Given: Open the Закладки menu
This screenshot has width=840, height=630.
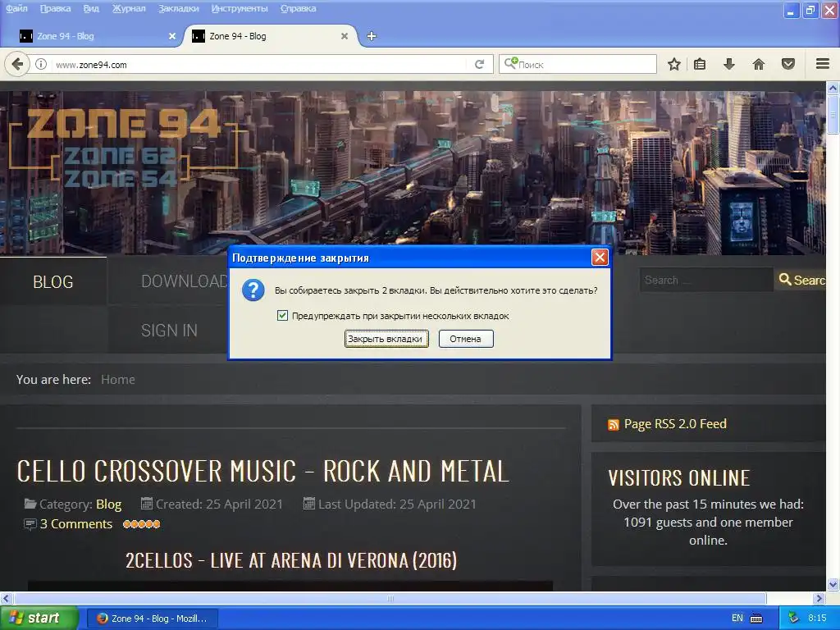Looking at the screenshot, I should point(178,8).
